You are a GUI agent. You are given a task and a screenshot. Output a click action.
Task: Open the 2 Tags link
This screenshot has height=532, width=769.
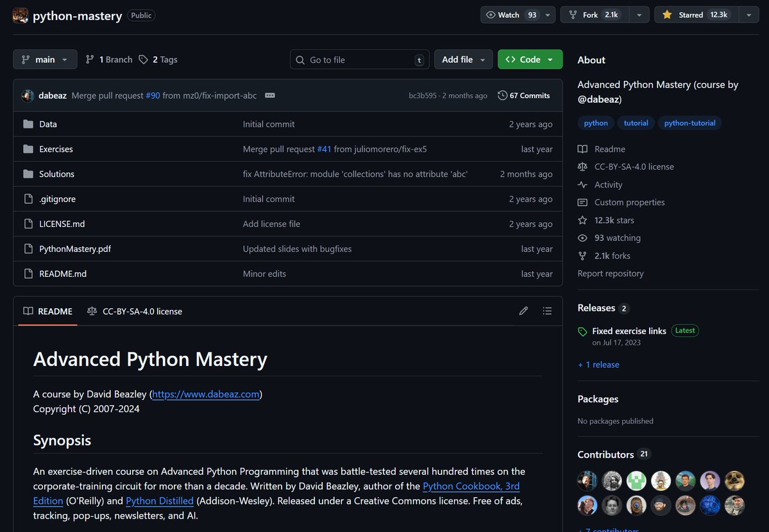[158, 60]
